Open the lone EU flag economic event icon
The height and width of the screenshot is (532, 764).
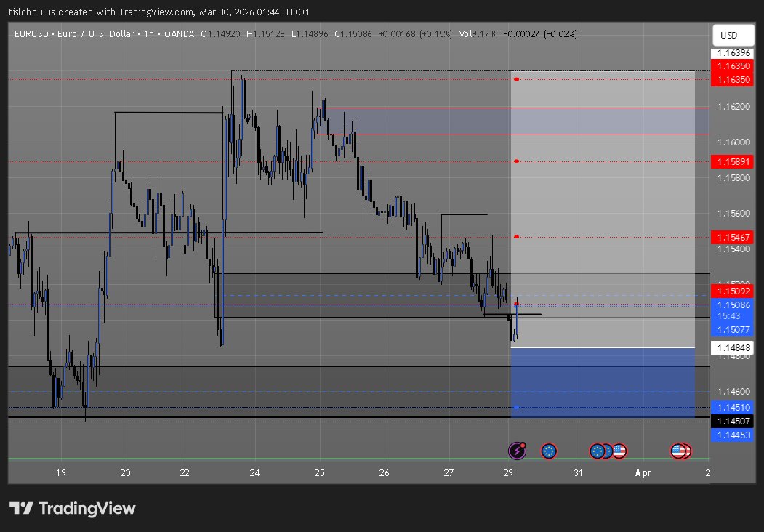click(x=549, y=451)
